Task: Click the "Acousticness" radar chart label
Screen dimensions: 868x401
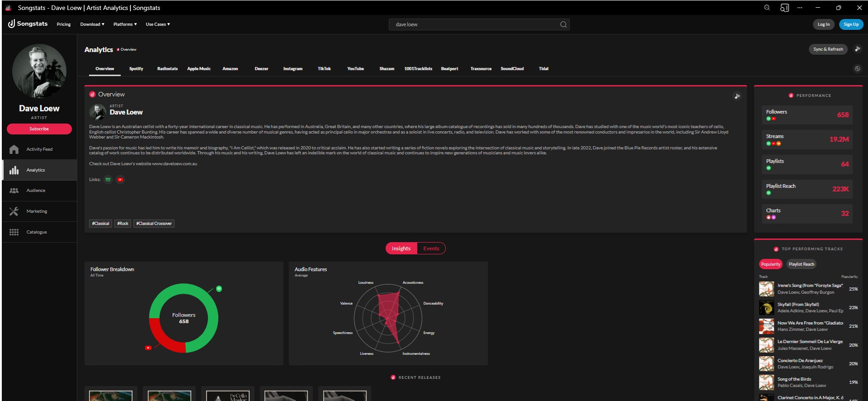Action: tap(413, 282)
